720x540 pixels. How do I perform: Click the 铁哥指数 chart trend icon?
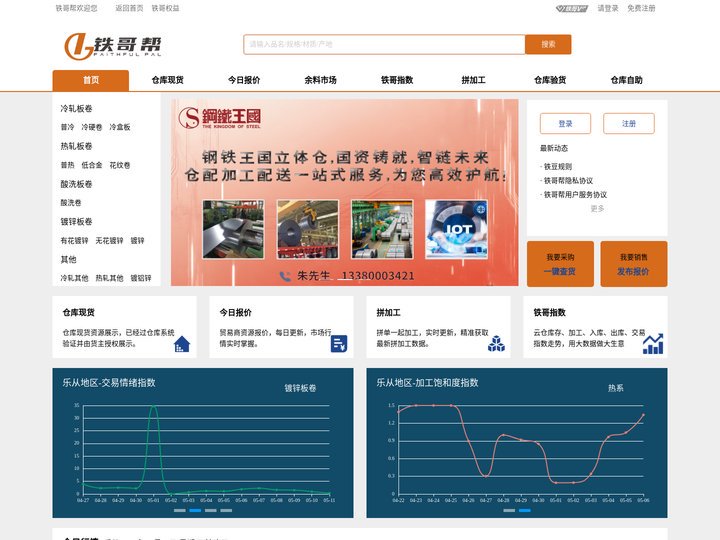[x=653, y=343]
